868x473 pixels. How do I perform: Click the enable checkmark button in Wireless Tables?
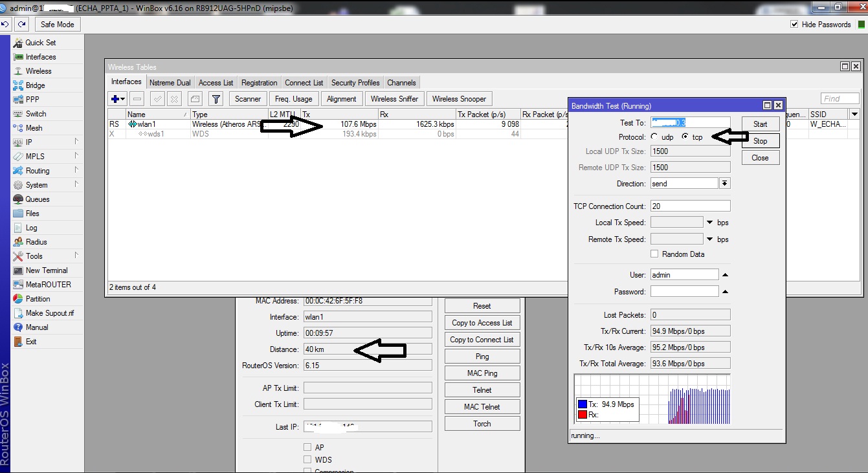pos(157,99)
